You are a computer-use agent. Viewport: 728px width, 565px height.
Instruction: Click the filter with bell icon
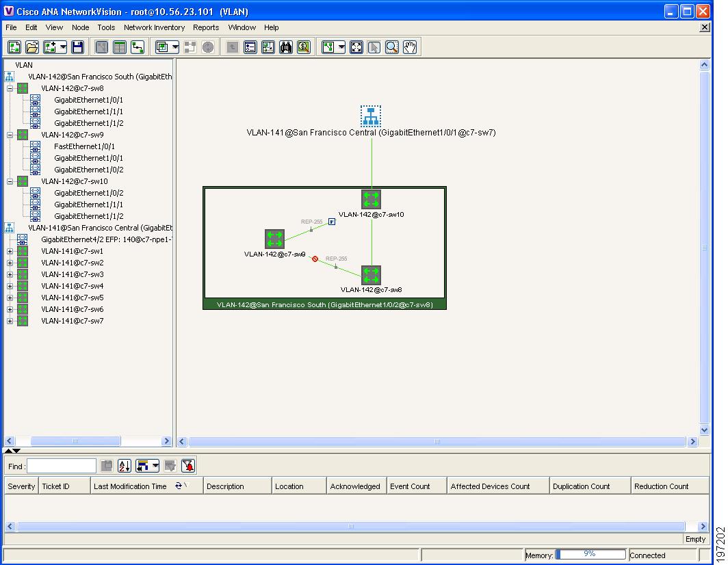188,466
